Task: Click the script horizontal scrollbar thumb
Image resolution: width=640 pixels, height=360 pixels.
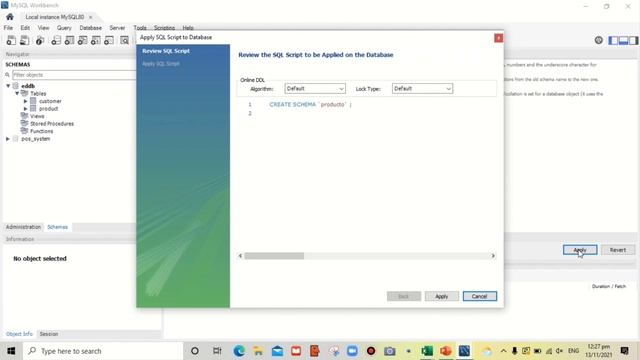Action: click(274, 256)
